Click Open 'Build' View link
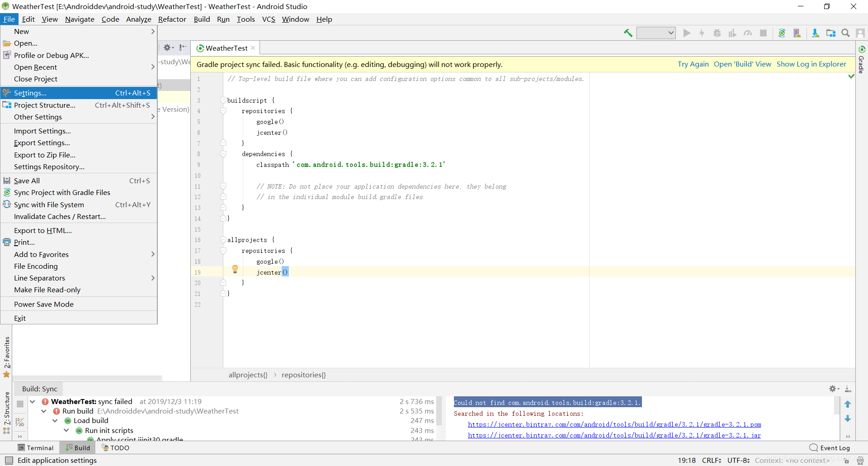 pyautogui.click(x=742, y=64)
